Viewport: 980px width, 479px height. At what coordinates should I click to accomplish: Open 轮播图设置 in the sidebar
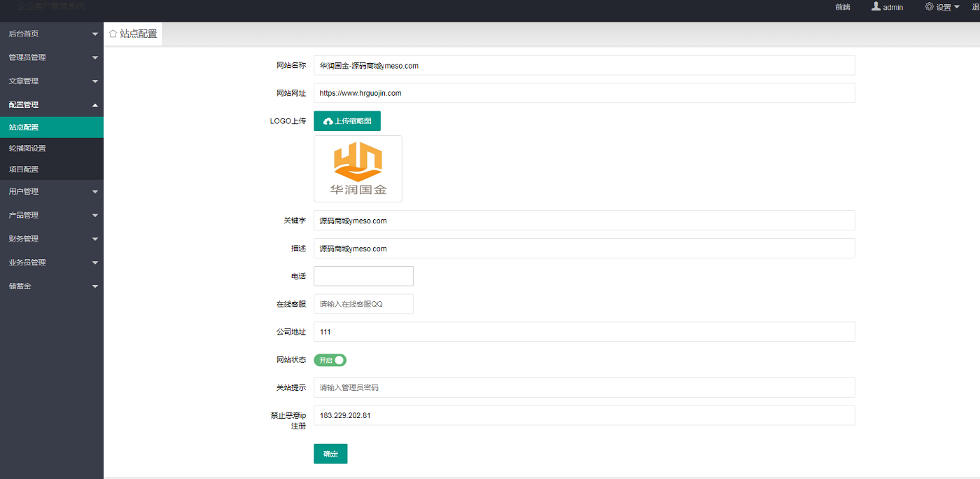click(x=27, y=148)
